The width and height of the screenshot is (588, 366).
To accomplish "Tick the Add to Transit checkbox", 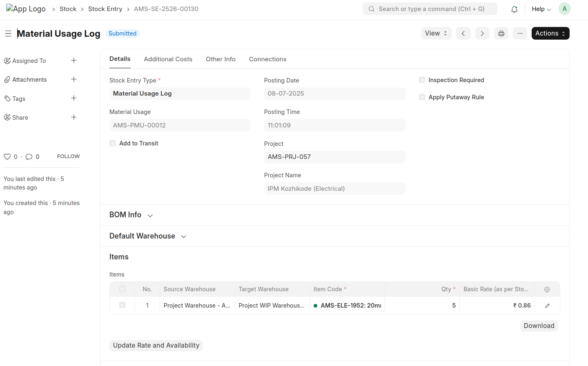I will [x=113, y=143].
